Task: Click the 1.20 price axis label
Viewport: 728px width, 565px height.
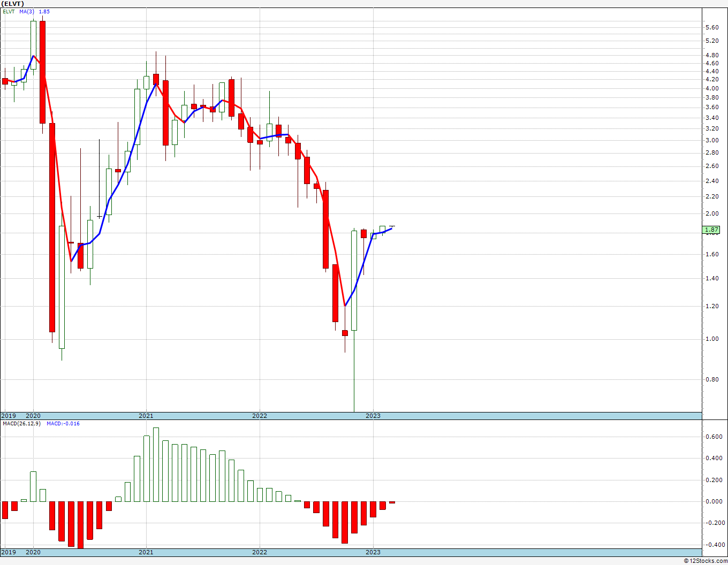Action: pyautogui.click(x=712, y=306)
